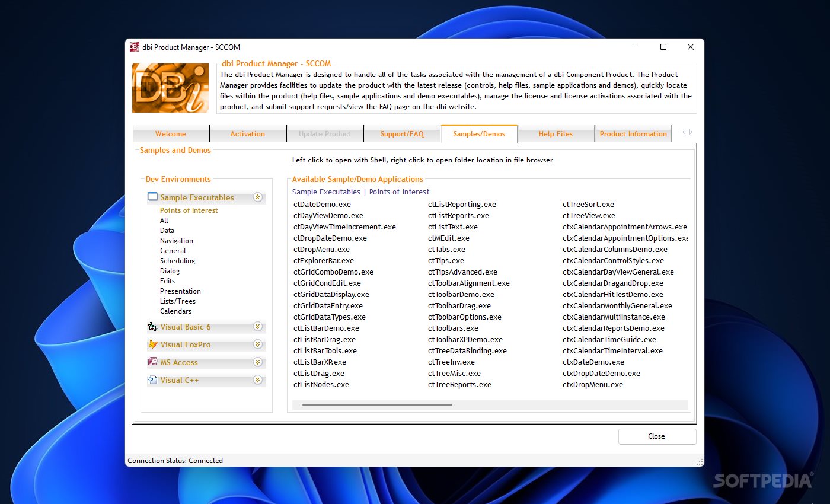Open the Product Information tab

[x=633, y=134]
